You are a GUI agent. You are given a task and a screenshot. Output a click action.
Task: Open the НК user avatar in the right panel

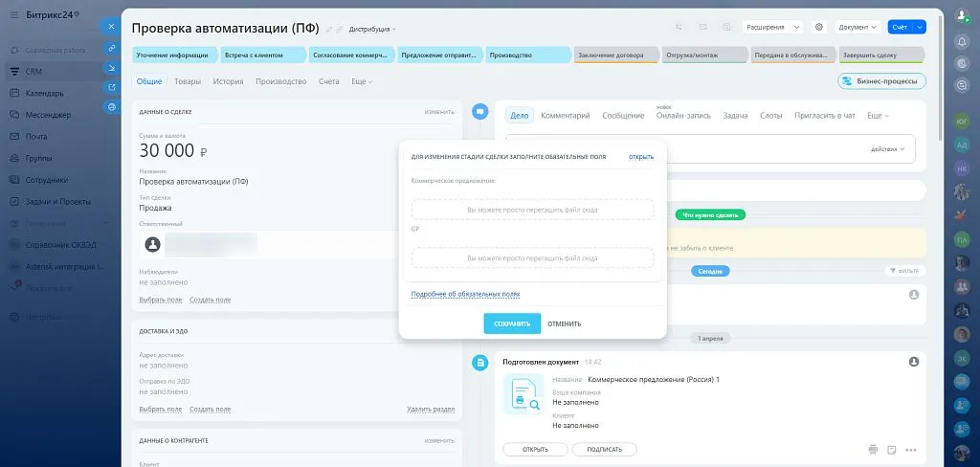point(963,168)
